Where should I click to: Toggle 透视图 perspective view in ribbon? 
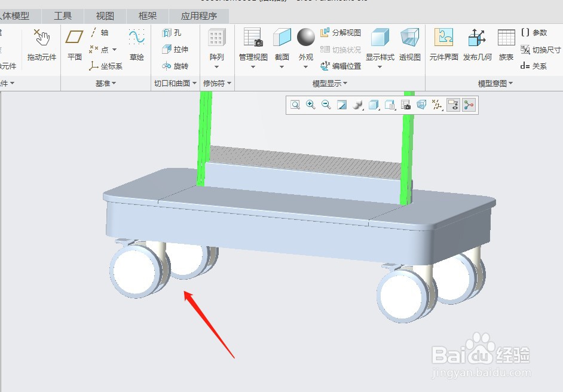(409, 44)
